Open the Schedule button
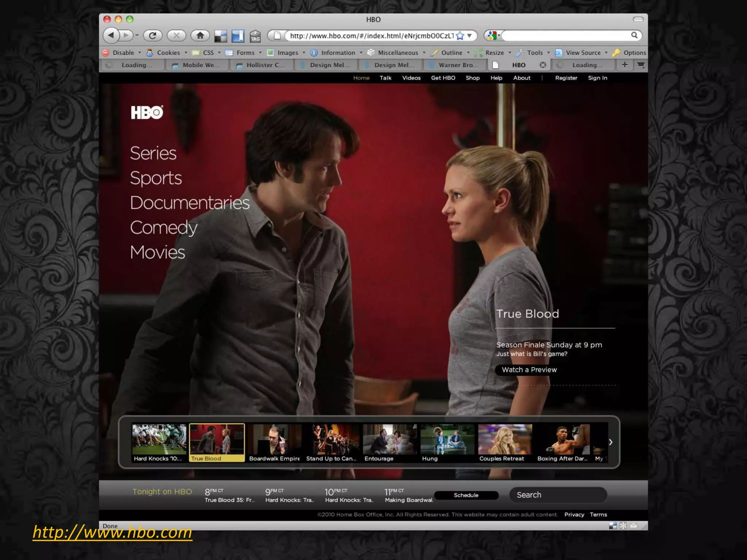 pos(466,495)
